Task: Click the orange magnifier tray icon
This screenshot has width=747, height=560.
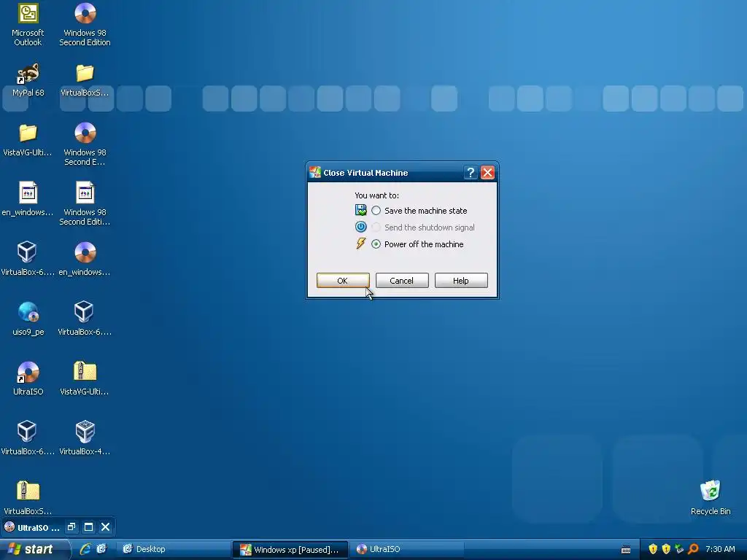Action: pos(693,549)
